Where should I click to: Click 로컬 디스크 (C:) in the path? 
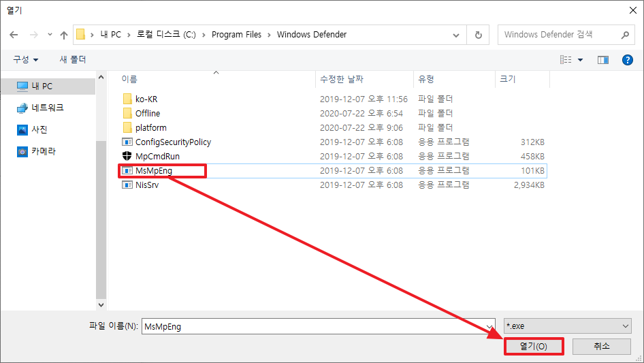[x=166, y=35]
